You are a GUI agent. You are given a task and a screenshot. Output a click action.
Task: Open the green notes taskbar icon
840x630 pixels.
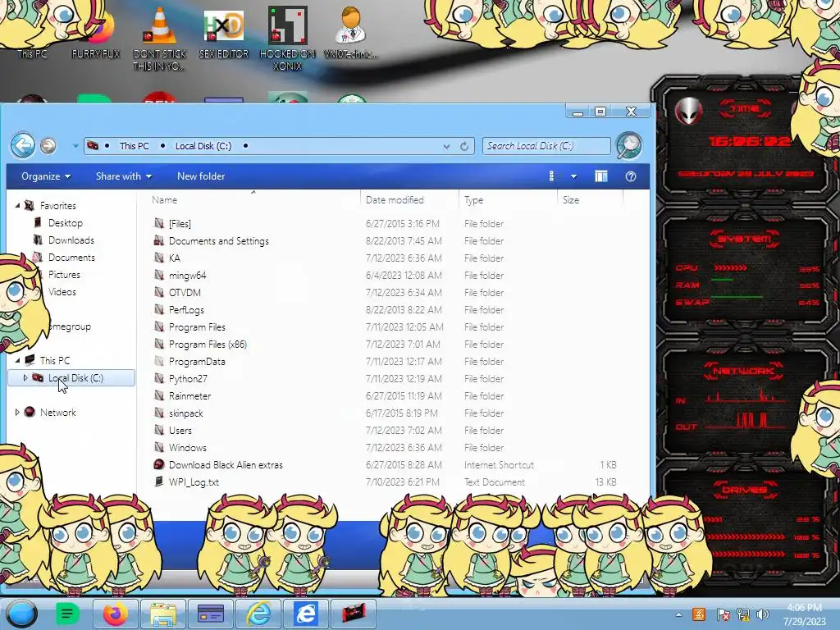tap(67, 614)
